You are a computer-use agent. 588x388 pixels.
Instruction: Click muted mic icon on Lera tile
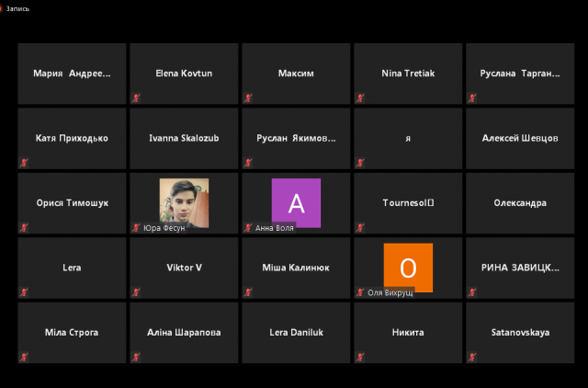24,292
